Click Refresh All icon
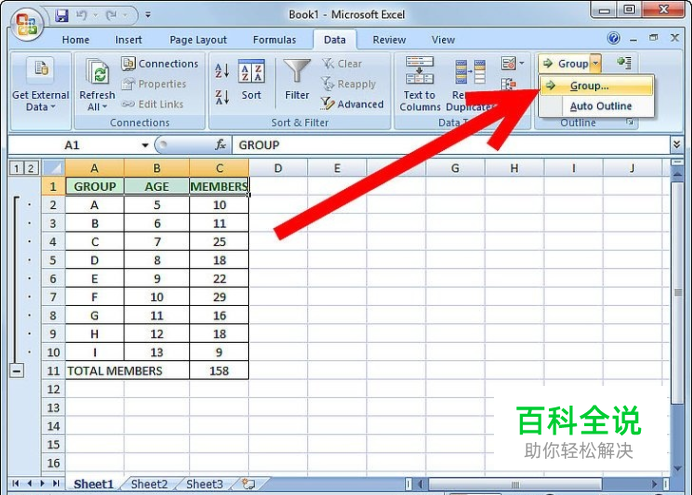Image resolution: width=692 pixels, height=495 pixels. pos(97,72)
